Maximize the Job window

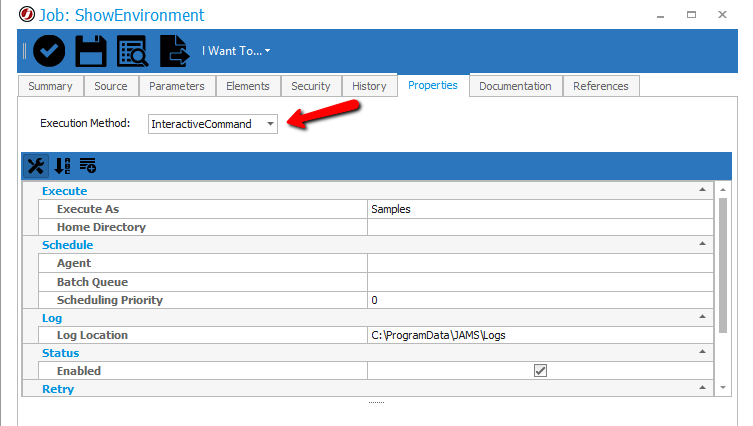pyautogui.click(x=692, y=15)
